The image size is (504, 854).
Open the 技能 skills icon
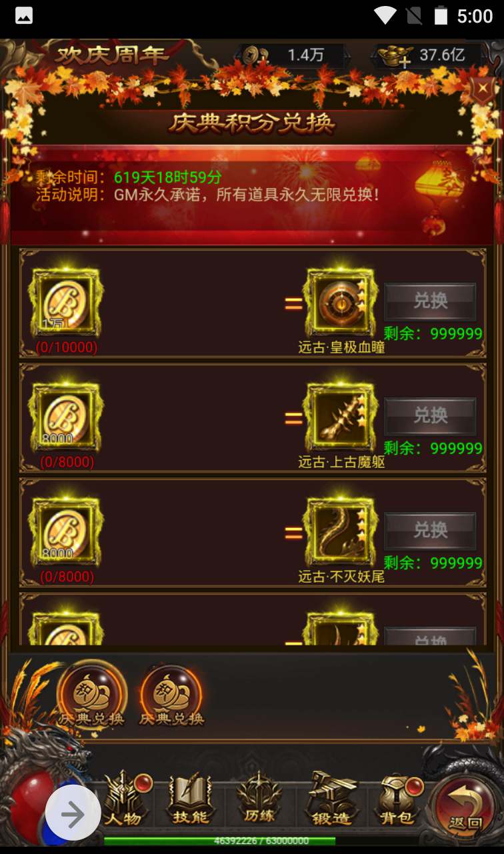[x=191, y=799]
